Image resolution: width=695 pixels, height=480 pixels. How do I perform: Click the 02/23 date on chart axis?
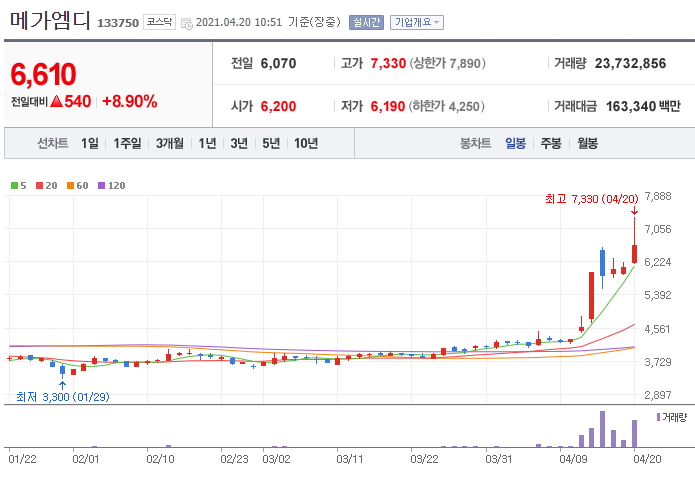click(x=234, y=459)
